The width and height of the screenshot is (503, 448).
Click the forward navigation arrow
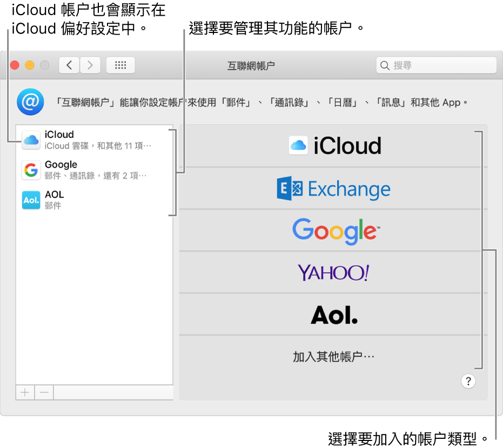pos(90,65)
